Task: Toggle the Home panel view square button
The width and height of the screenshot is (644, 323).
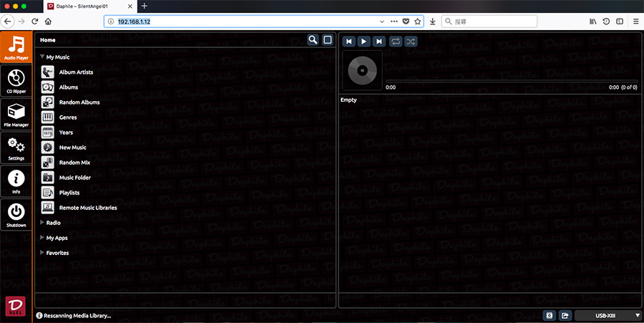Action: pos(327,40)
